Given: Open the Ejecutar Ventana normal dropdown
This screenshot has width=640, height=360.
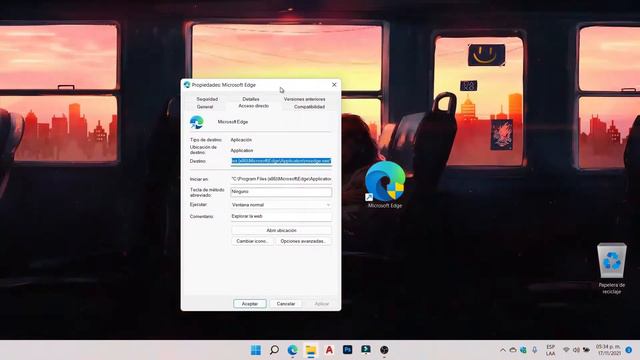Looking at the screenshot, I should pyautogui.click(x=281, y=204).
